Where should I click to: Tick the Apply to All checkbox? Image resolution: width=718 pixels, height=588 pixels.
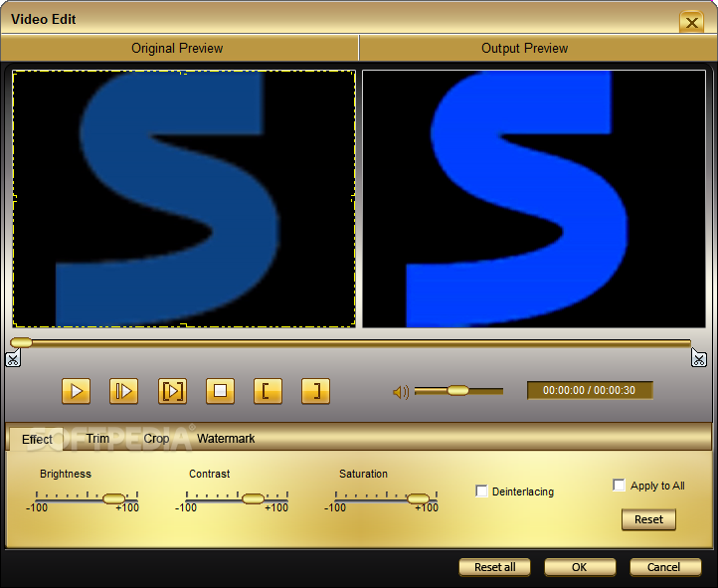tap(619, 485)
